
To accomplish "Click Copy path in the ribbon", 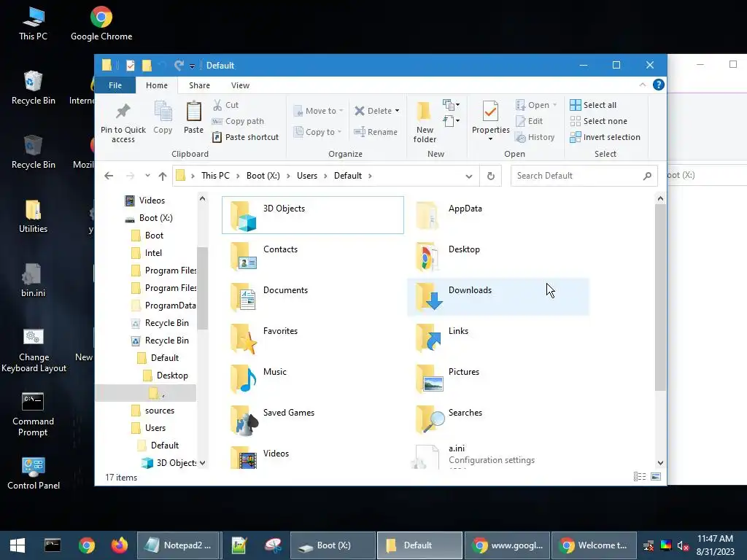I will click(238, 121).
